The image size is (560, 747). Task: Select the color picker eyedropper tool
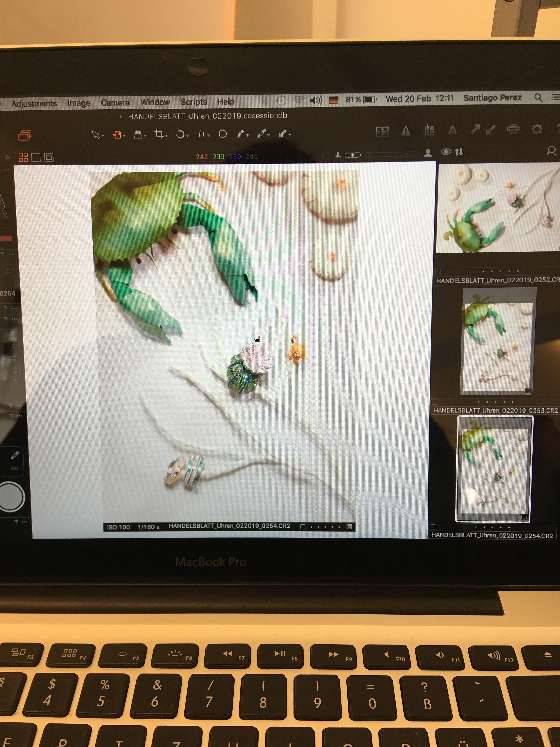point(261,134)
